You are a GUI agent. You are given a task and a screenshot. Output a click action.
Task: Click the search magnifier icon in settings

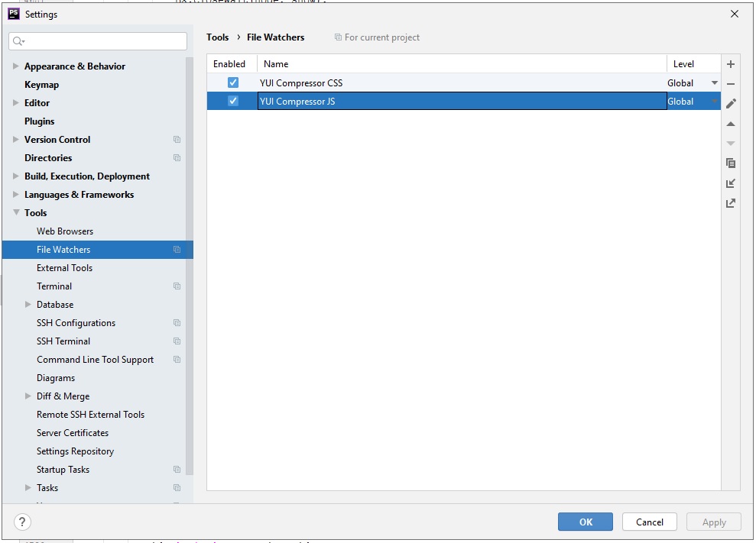18,41
